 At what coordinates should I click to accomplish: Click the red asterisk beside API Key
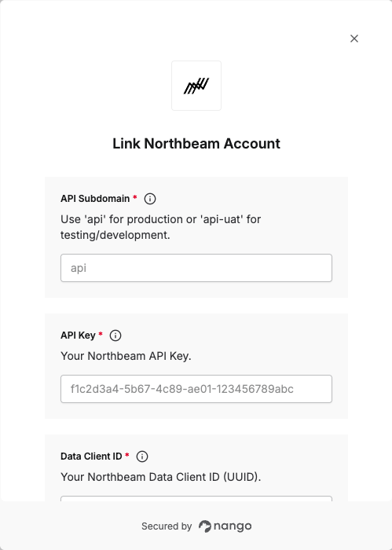pos(101,334)
